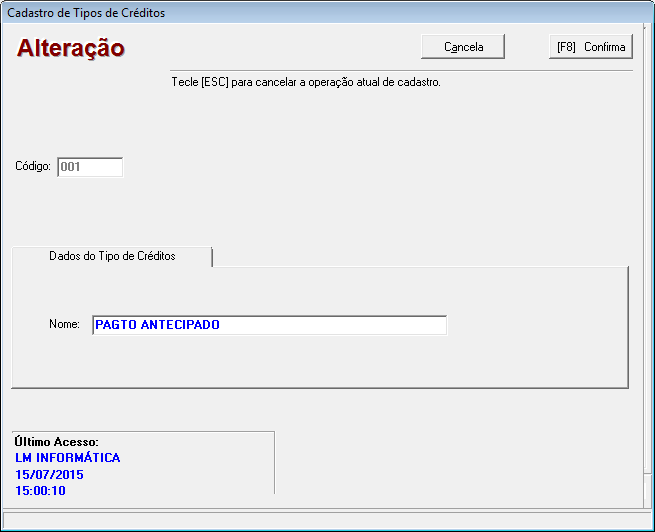Click the PAGTO ANTECIPADO text in the Nome field
The image size is (655, 532).
[157, 325]
